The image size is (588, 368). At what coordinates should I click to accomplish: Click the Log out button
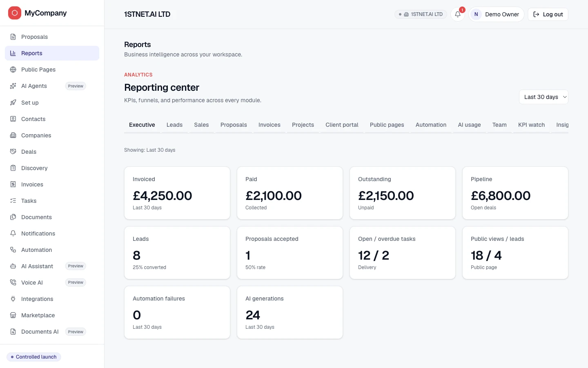coord(548,14)
